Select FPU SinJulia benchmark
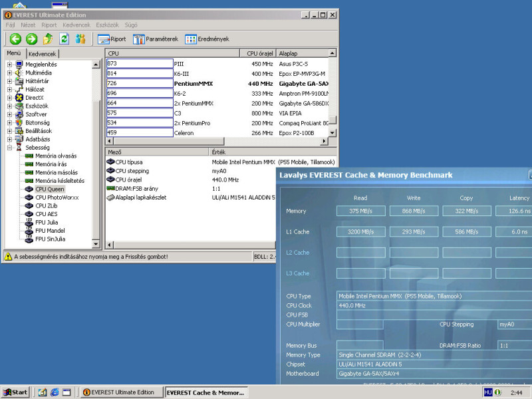 (x=51, y=239)
